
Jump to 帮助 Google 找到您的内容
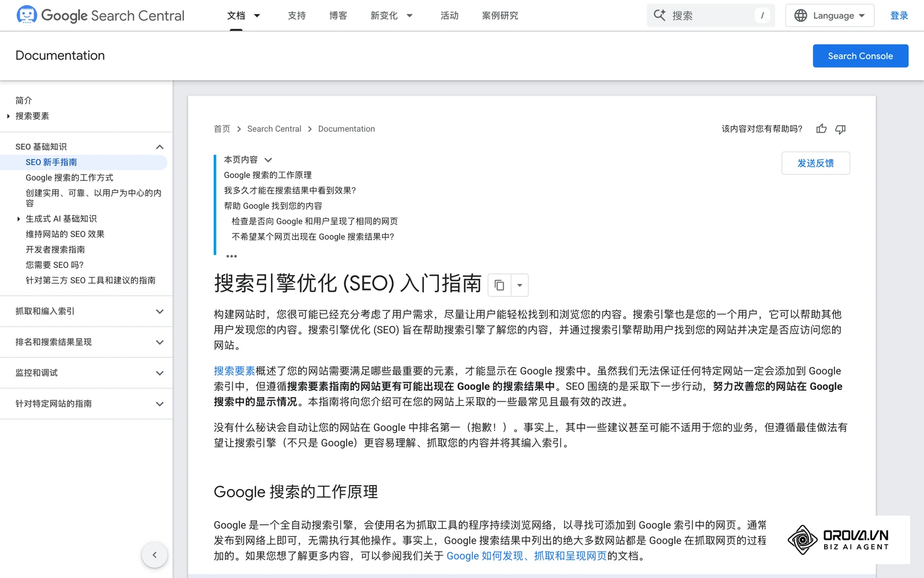click(x=273, y=206)
